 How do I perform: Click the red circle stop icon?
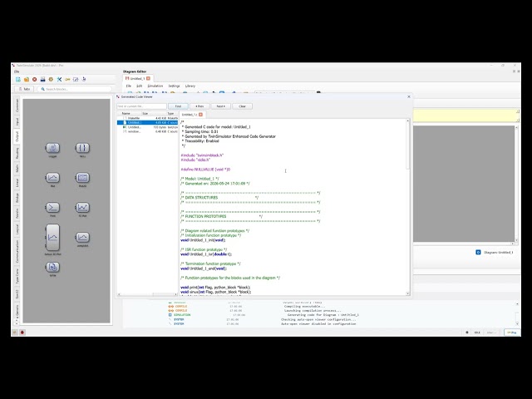pyautogui.click(x=35, y=80)
